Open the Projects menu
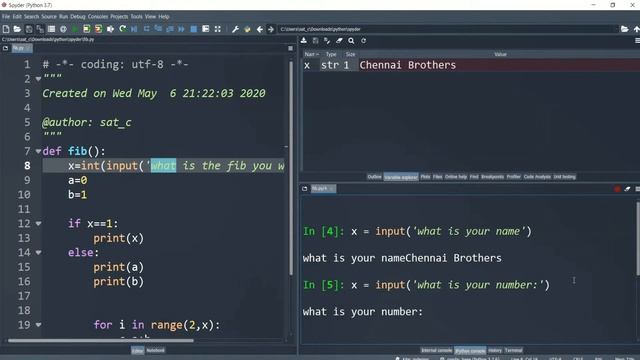The image size is (640, 360). (x=119, y=17)
